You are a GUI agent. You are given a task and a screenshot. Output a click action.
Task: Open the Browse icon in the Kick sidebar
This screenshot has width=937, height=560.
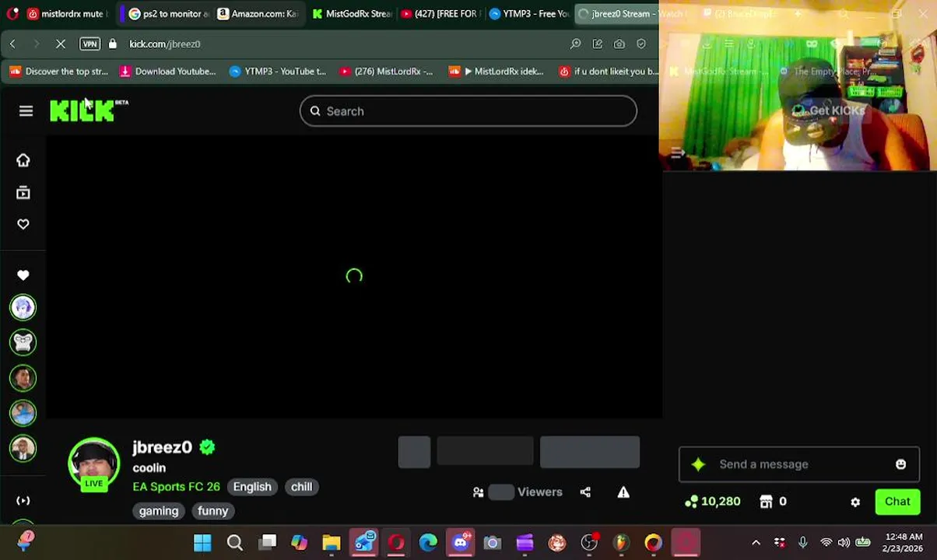click(x=23, y=192)
